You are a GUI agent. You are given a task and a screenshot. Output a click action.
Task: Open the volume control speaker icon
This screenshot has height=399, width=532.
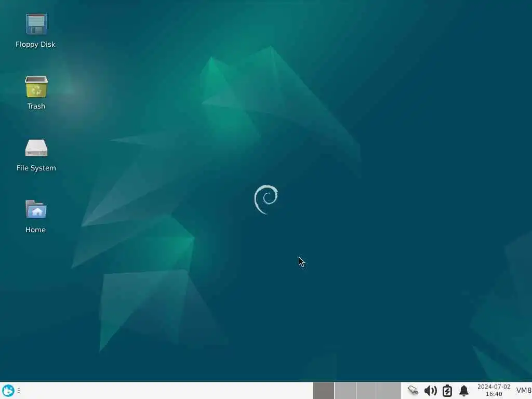(430, 391)
